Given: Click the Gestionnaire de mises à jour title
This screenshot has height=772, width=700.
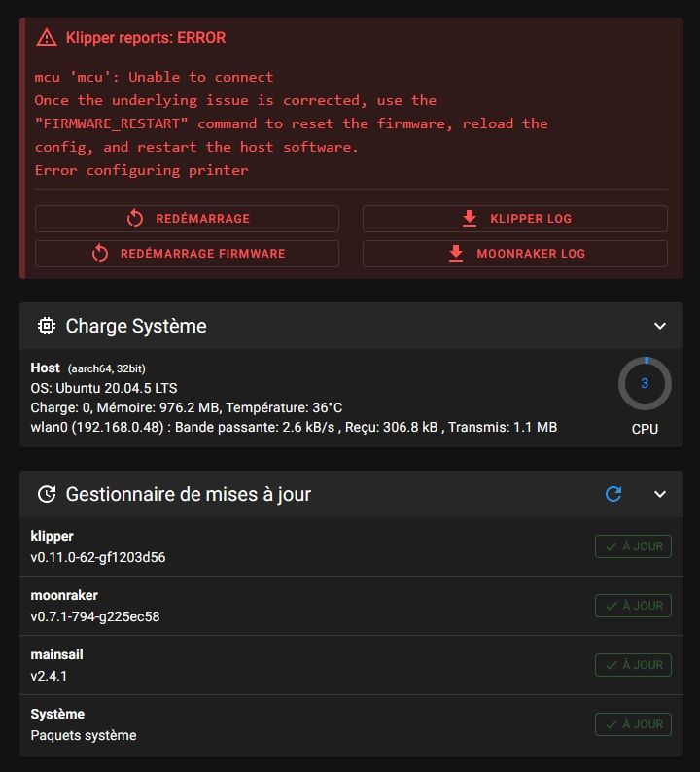Looking at the screenshot, I should 189,494.
